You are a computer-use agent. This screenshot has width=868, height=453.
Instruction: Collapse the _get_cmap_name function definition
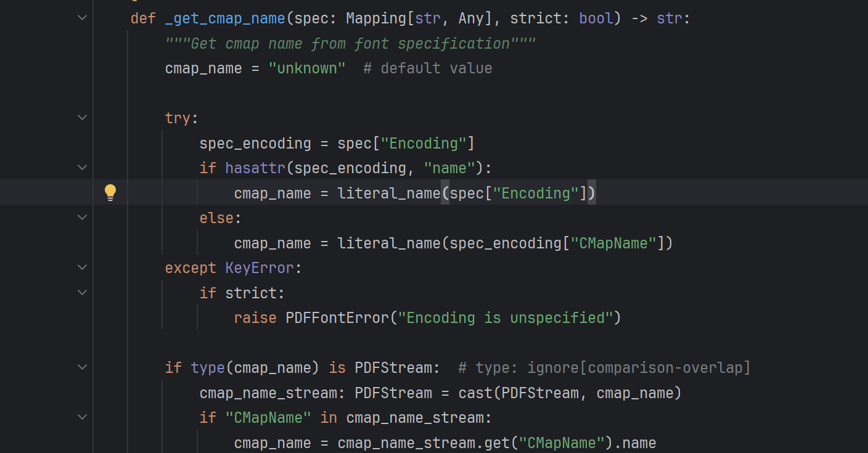coord(82,18)
